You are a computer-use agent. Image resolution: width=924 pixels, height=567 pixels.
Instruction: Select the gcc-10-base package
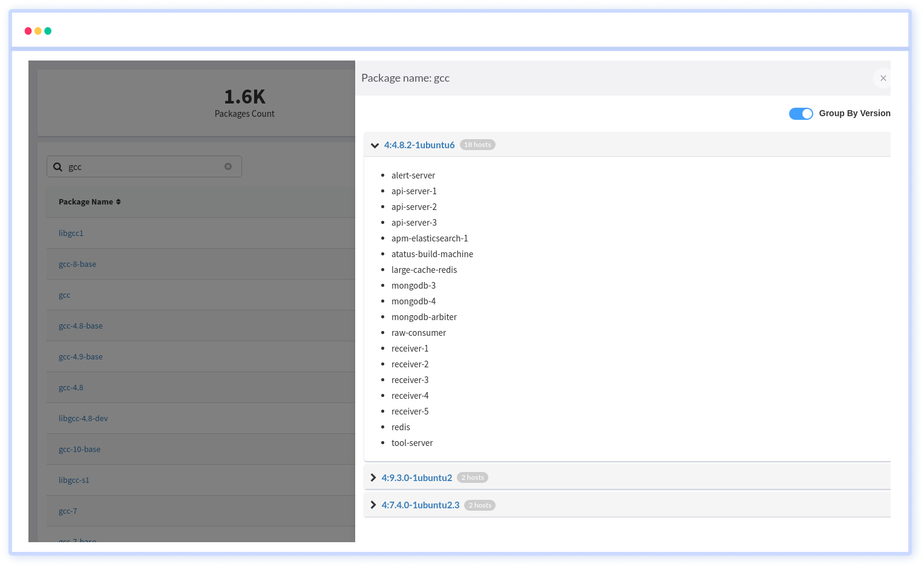coord(79,449)
